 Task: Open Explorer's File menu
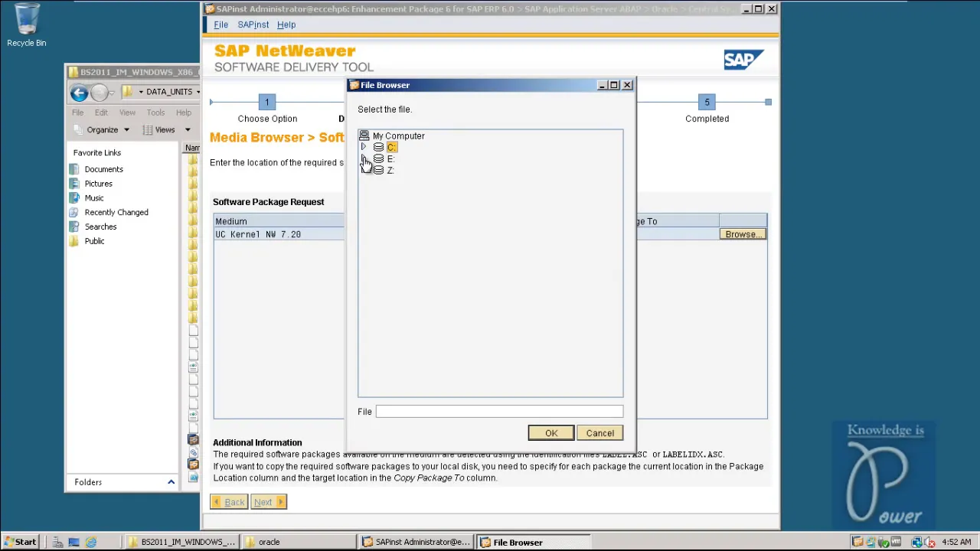tap(77, 112)
